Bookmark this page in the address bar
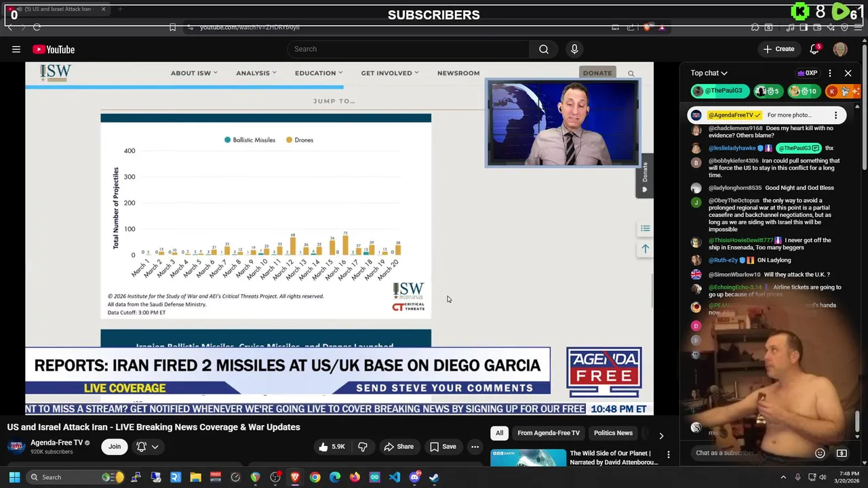 (172, 27)
